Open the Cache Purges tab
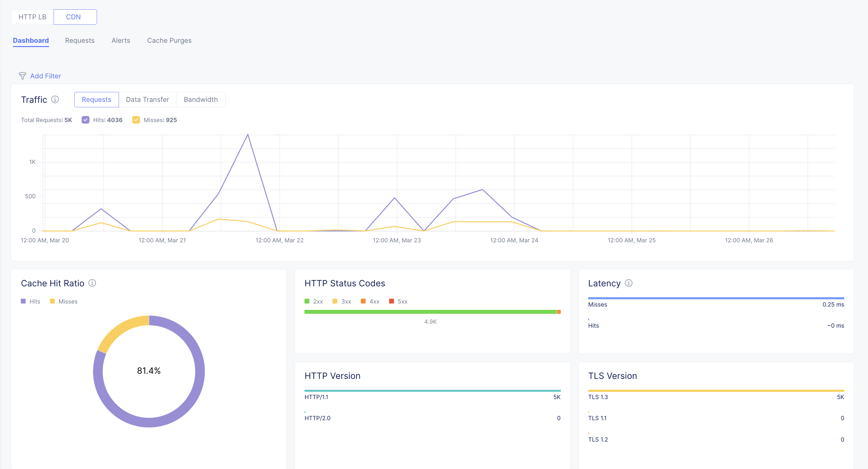 [169, 40]
